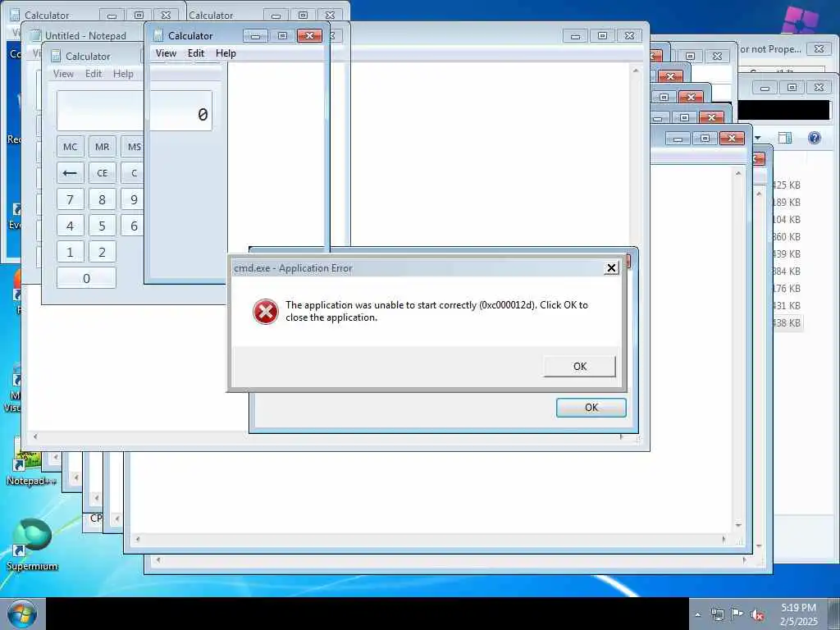Viewport: 840px width, 630px height.
Task: Click the front Calculator title bar icon
Action: [158, 36]
